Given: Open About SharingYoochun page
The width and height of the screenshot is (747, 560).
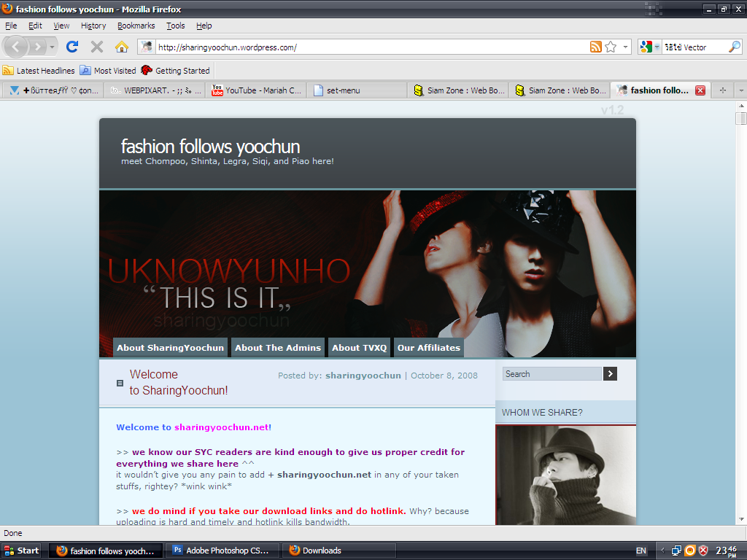Looking at the screenshot, I should pyautogui.click(x=170, y=348).
